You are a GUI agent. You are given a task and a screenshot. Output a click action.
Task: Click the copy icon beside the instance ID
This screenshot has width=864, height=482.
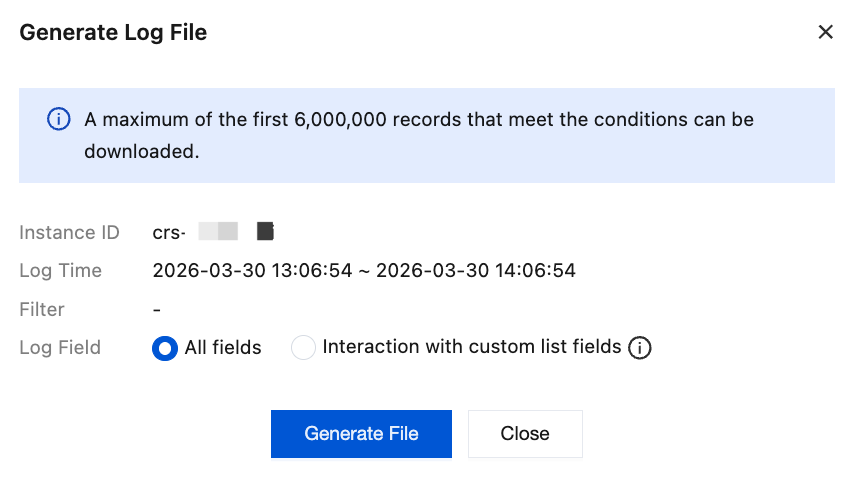click(265, 232)
